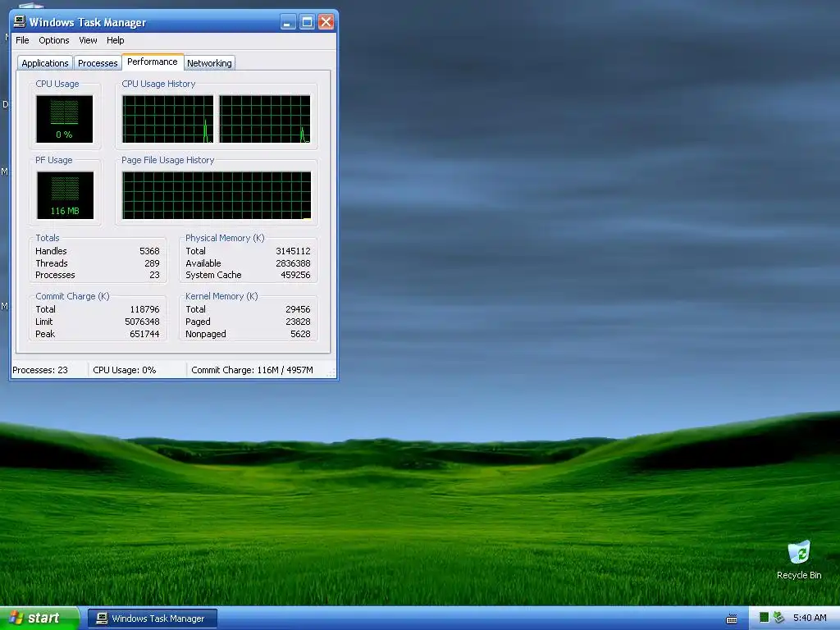840x630 pixels.
Task: Maximize the Task Manager window
Action: (x=307, y=22)
